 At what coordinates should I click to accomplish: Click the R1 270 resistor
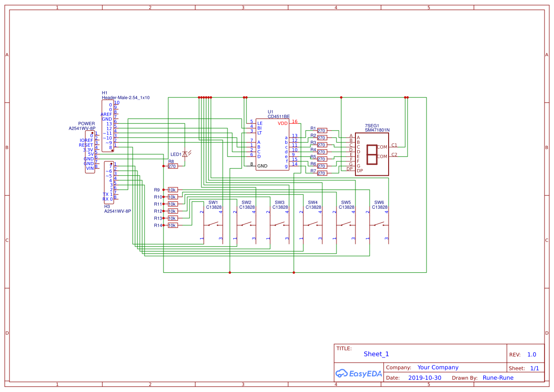click(x=322, y=131)
